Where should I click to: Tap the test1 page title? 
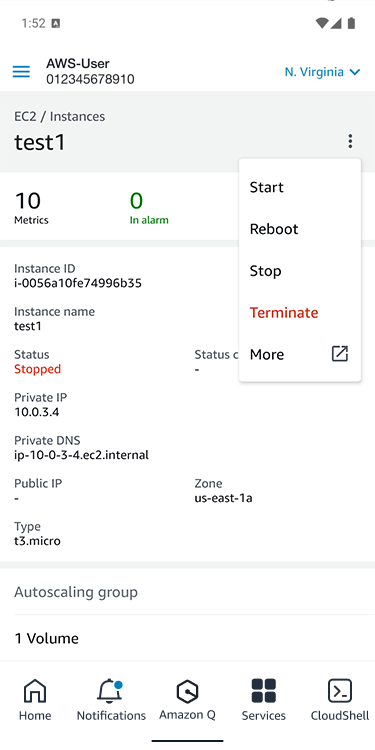point(40,142)
